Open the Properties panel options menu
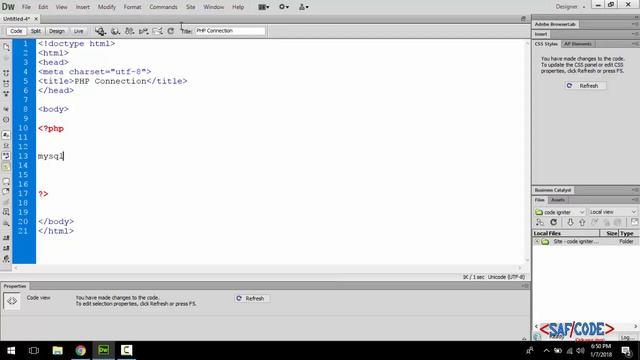This screenshot has width=640, height=360. [525, 286]
